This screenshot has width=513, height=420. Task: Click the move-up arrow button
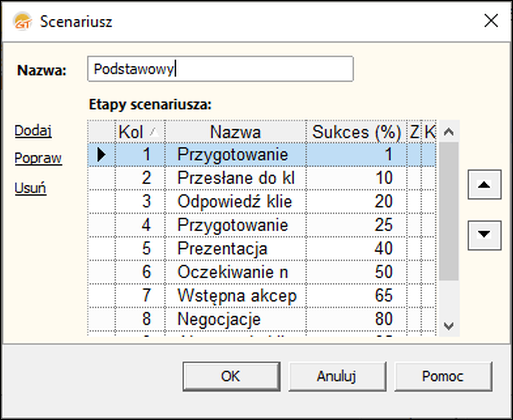click(x=484, y=185)
